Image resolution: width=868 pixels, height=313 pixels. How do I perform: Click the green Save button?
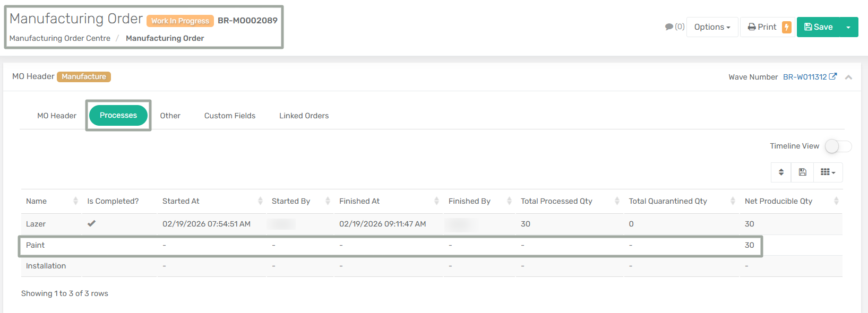[x=818, y=27]
